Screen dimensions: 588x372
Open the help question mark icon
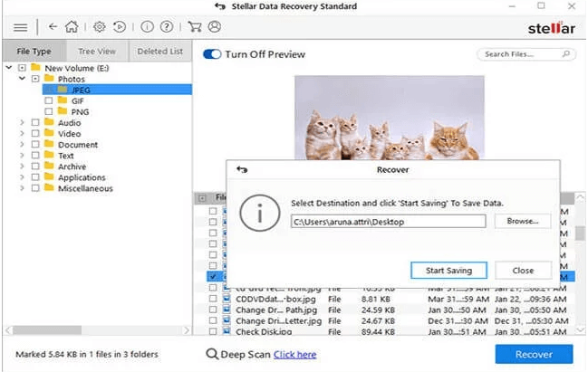(x=167, y=26)
